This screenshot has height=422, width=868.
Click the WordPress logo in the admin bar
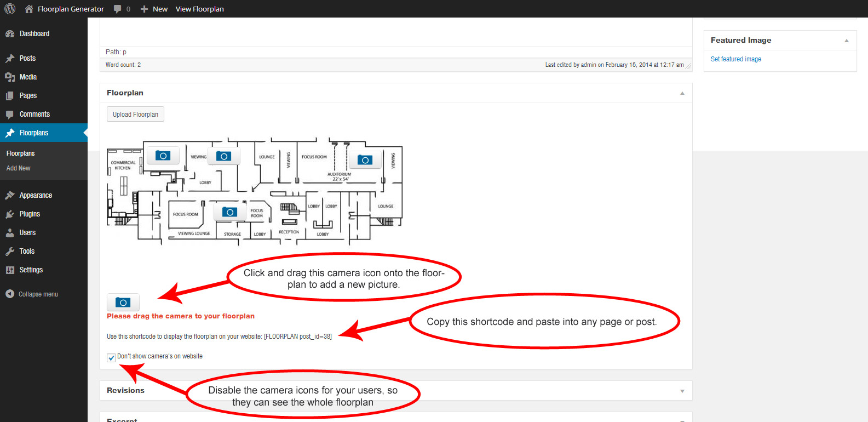tap(10, 9)
